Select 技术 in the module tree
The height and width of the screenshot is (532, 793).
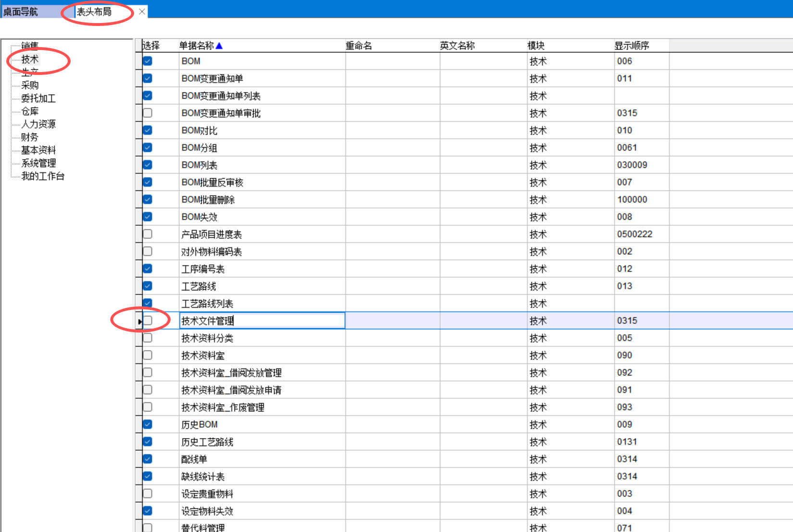30,59
